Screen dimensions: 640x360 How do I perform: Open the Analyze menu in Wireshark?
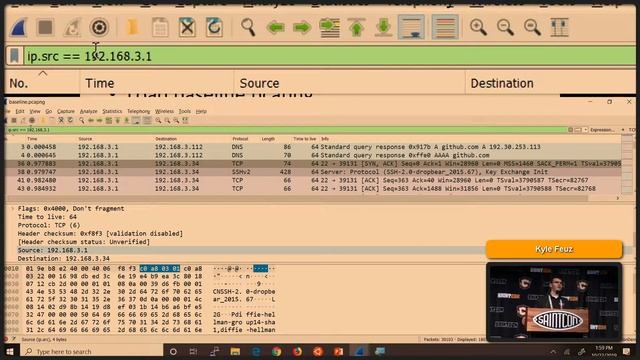89,111
